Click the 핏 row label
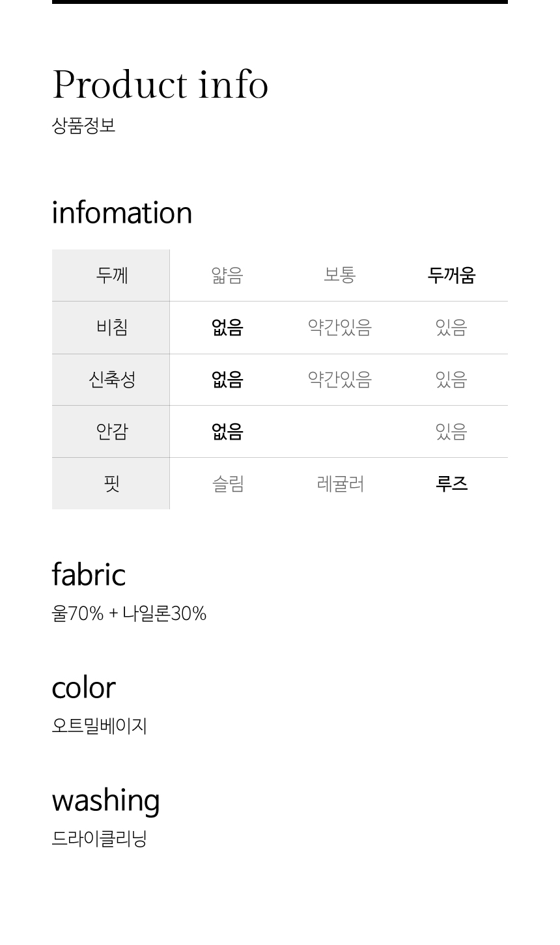 pos(112,484)
